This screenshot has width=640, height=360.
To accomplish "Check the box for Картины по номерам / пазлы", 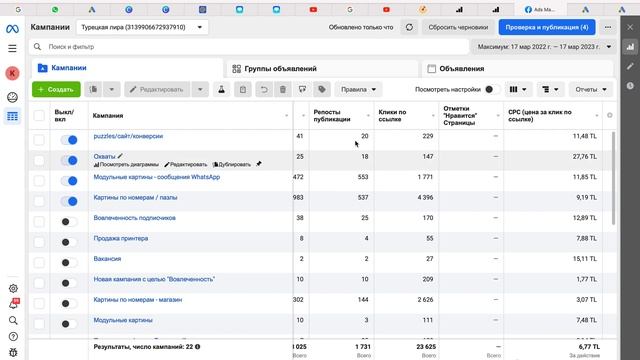I will (x=39, y=201).
